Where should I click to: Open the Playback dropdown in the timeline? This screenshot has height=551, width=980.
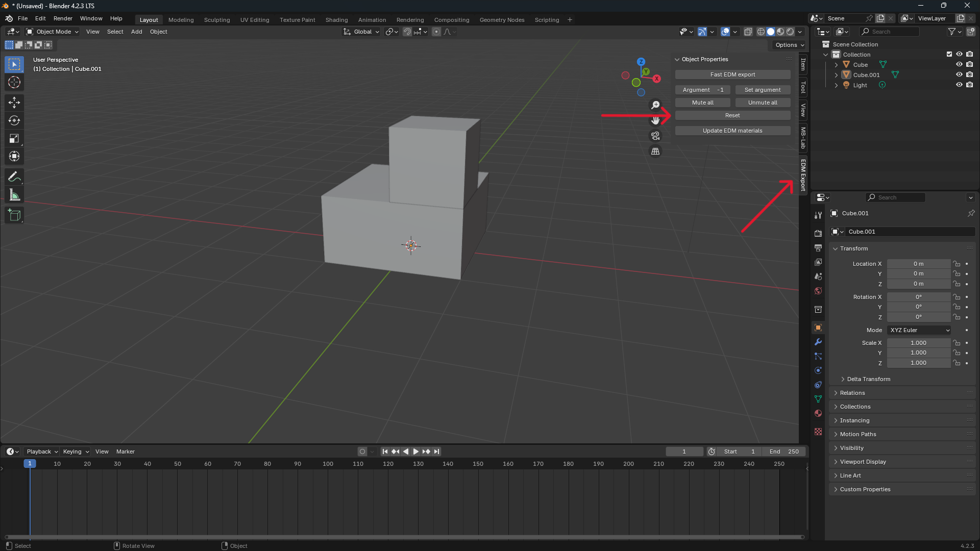click(42, 452)
